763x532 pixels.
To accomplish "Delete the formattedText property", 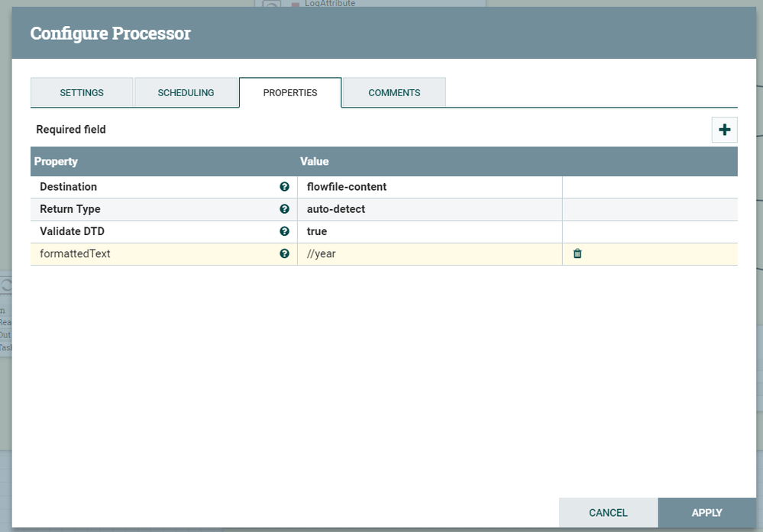I will click(x=577, y=253).
